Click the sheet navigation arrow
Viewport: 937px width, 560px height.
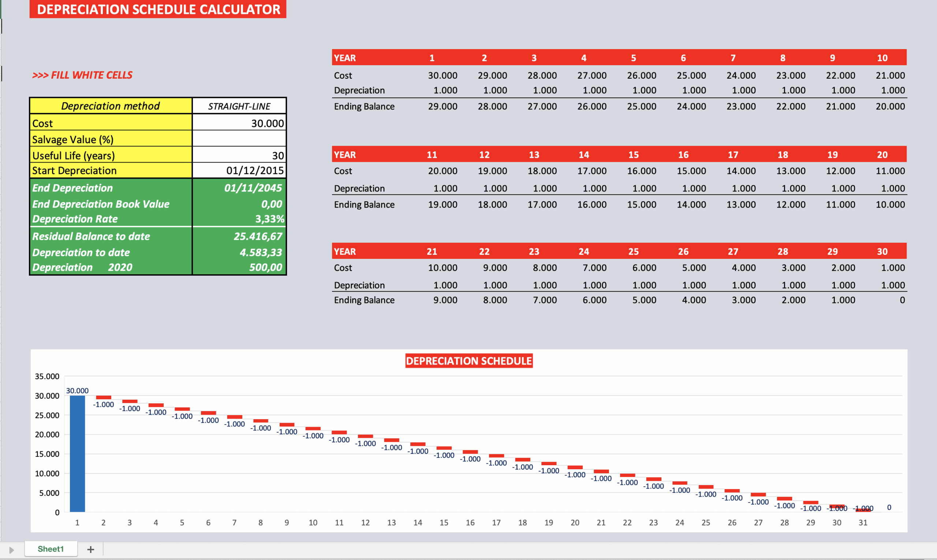tap(11, 550)
